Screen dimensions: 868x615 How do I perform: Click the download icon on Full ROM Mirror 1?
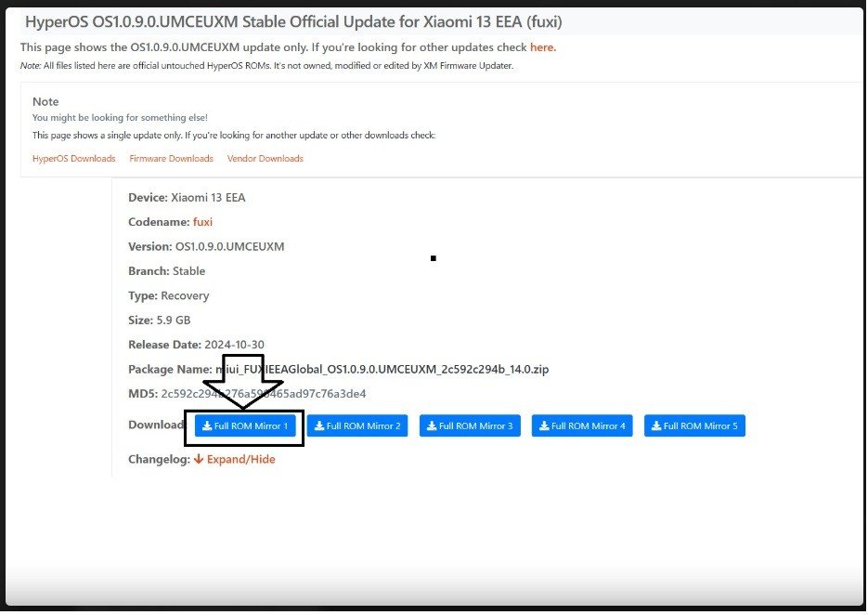(x=206, y=426)
